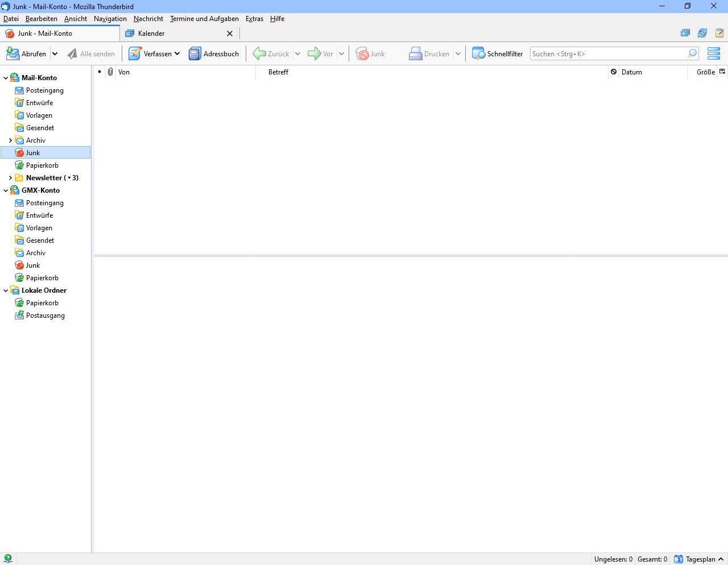Open the tasks icon at top right

pos(719,34)
